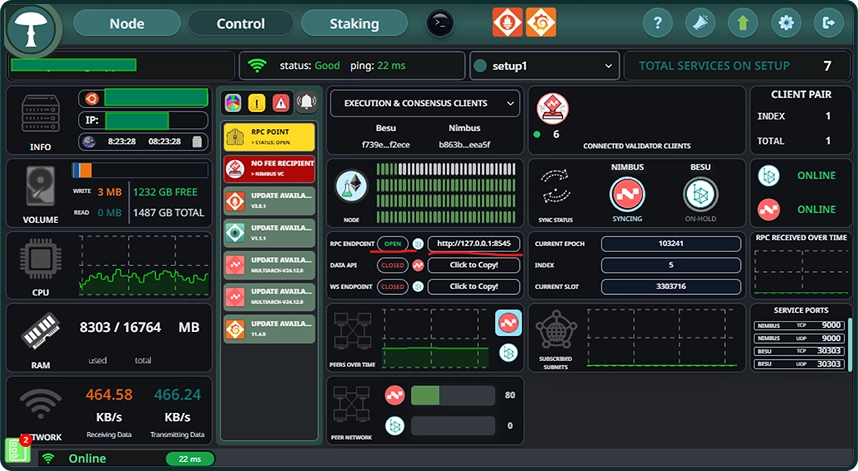Click the Index value 5 field

tap(671, 265)
